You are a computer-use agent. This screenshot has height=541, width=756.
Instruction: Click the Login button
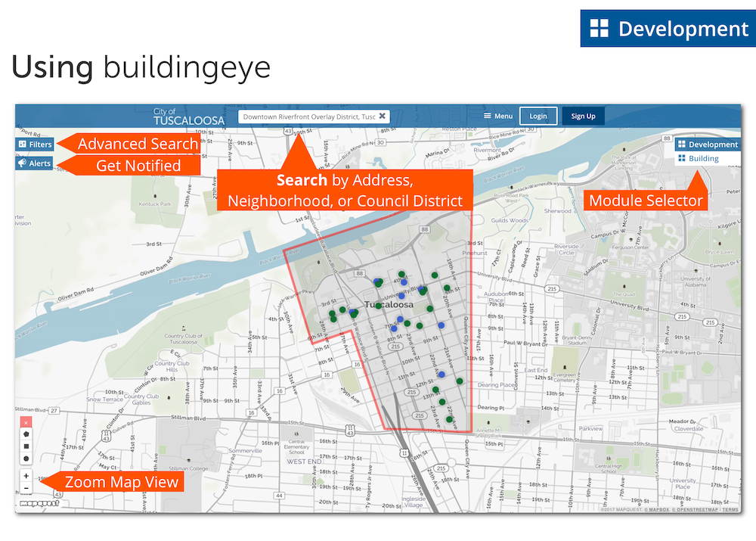pyautogui.click(x=538, y=116)
